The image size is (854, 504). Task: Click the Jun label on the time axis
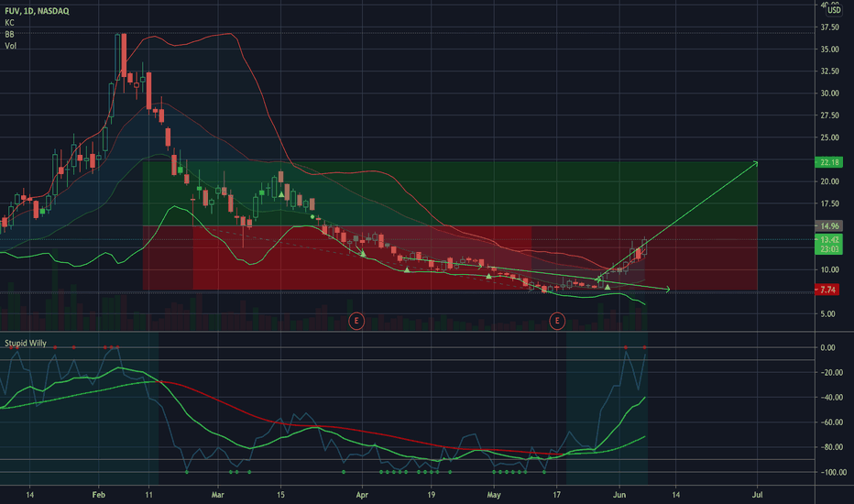(x=619, y=495)
